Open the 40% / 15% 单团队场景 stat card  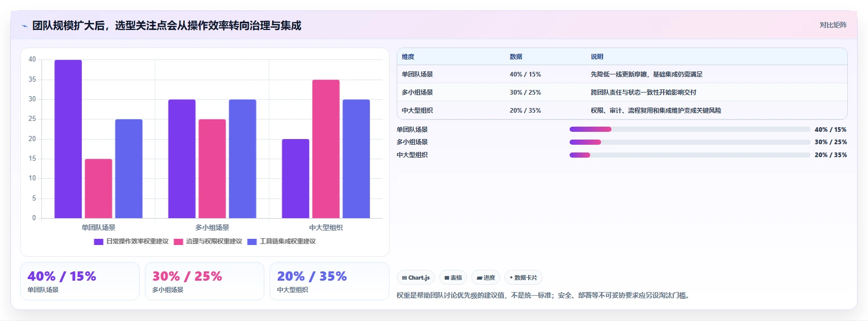tap(80, 281)
